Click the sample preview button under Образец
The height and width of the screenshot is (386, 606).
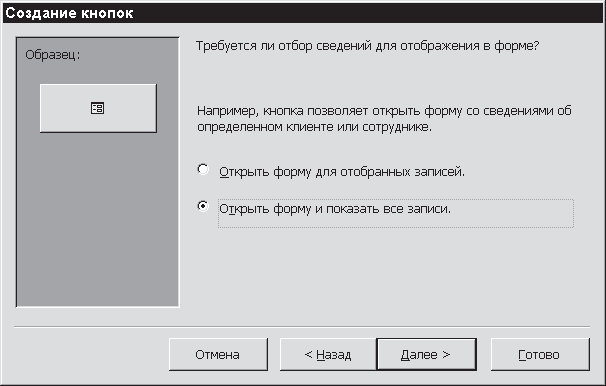[x=98, y=108]
